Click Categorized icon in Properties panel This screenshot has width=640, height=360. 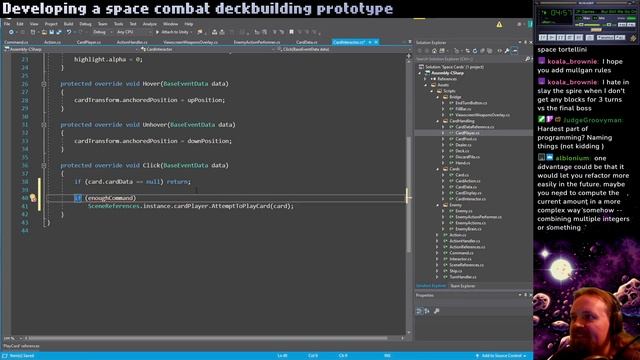[x=420, y=311]
